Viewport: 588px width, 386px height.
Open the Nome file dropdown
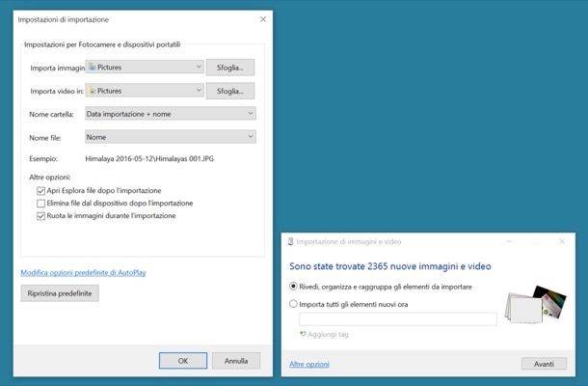tap(170, 137)
